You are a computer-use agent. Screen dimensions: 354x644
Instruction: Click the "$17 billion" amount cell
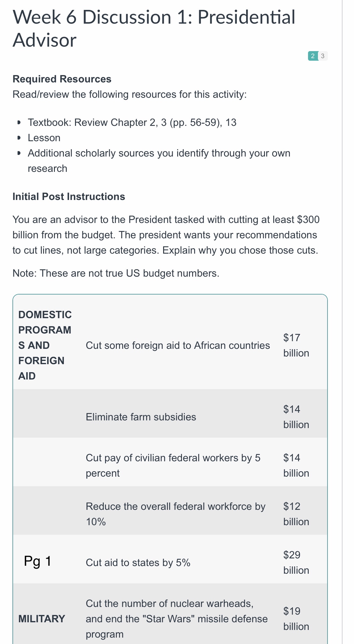coord(296,345)
